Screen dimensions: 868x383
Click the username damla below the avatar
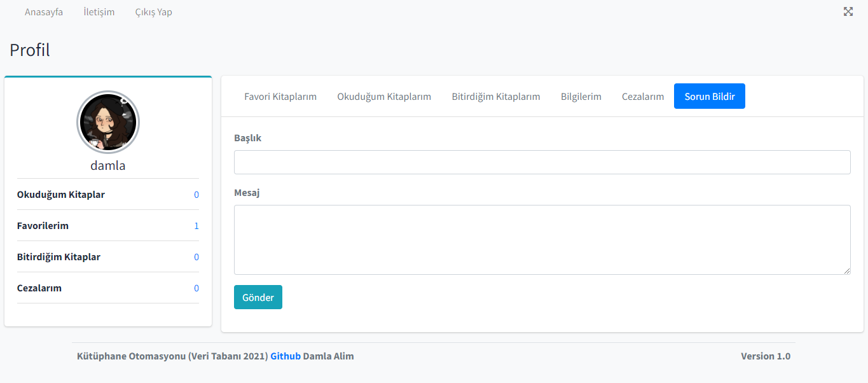pyautogui.click(x=108, y=165)
